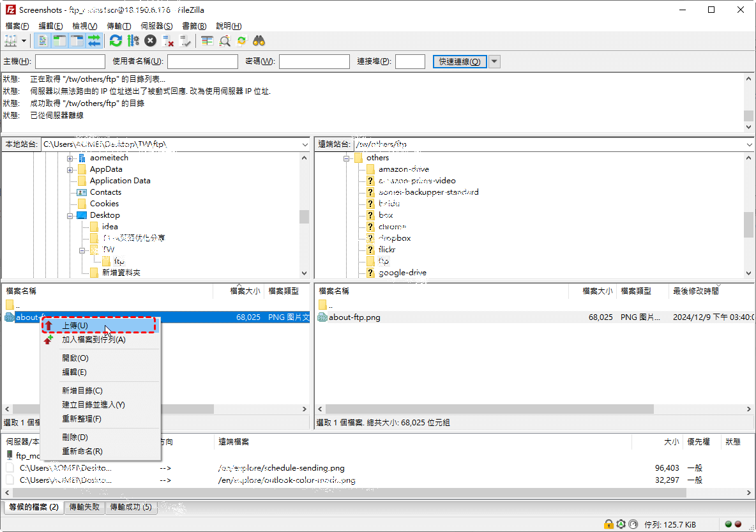Cancel the current operation icon
Viewport: 756px width, 532px height.
(151, 41)
